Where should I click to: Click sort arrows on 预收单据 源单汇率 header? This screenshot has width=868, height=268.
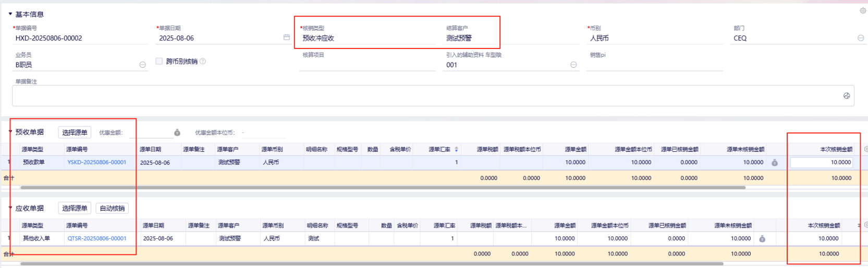457,150
